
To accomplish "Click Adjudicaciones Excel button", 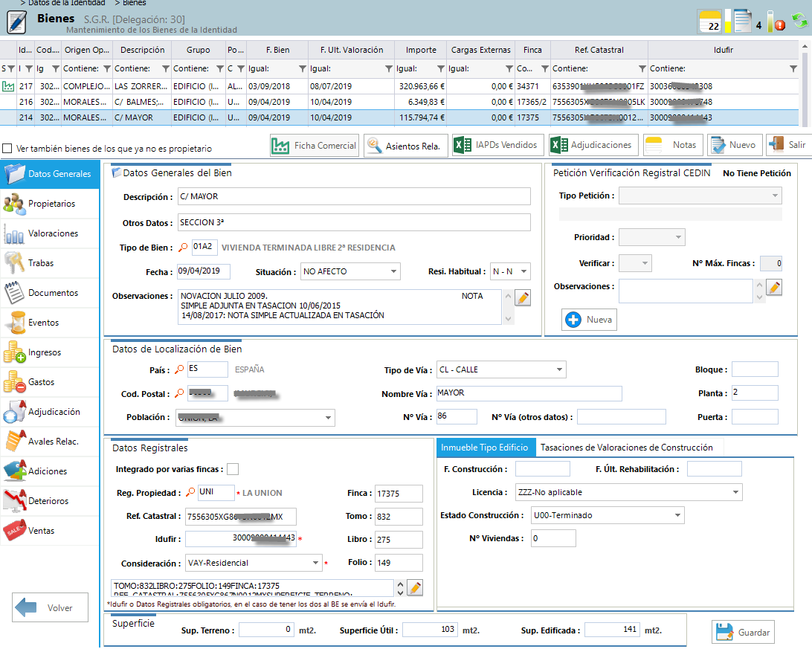I will (593, 145).
